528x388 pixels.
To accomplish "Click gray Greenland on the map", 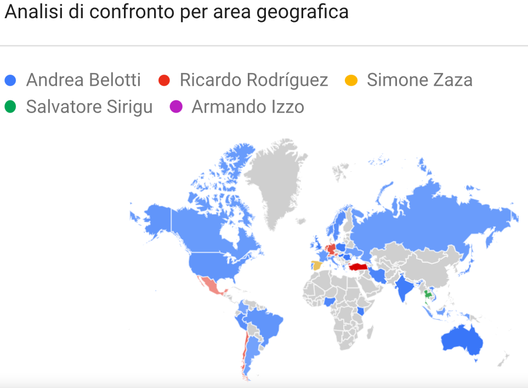I will tap(276, 182).
